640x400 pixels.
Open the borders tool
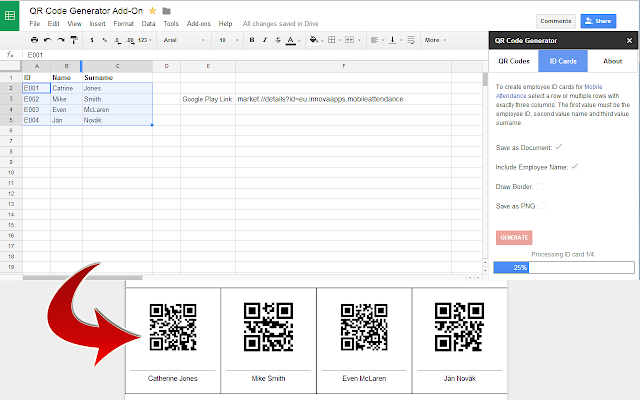[x=331, y=40]
